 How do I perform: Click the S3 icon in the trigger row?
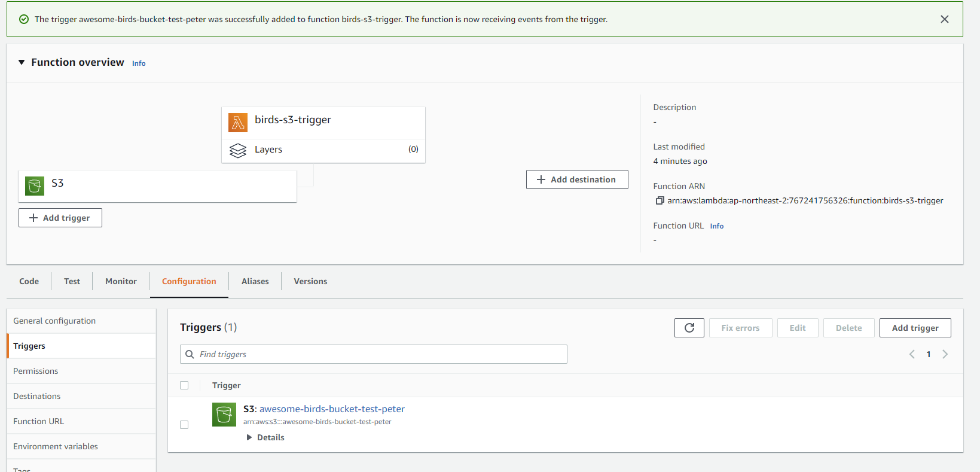(x=224, y=415)
